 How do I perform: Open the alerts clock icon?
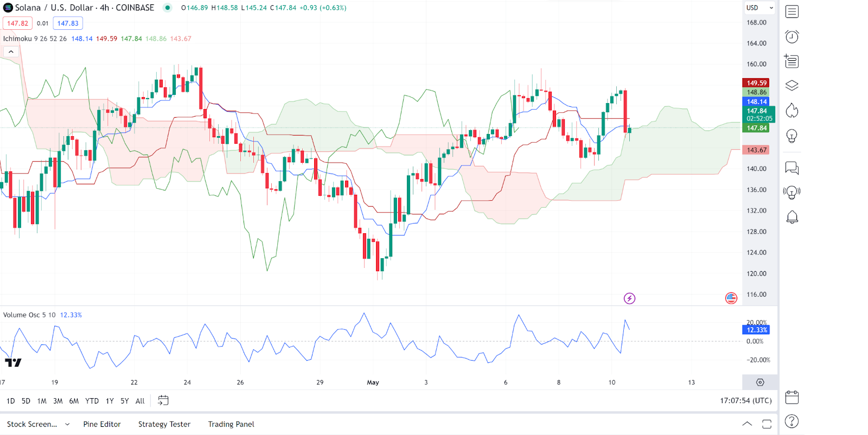[792, 36]
